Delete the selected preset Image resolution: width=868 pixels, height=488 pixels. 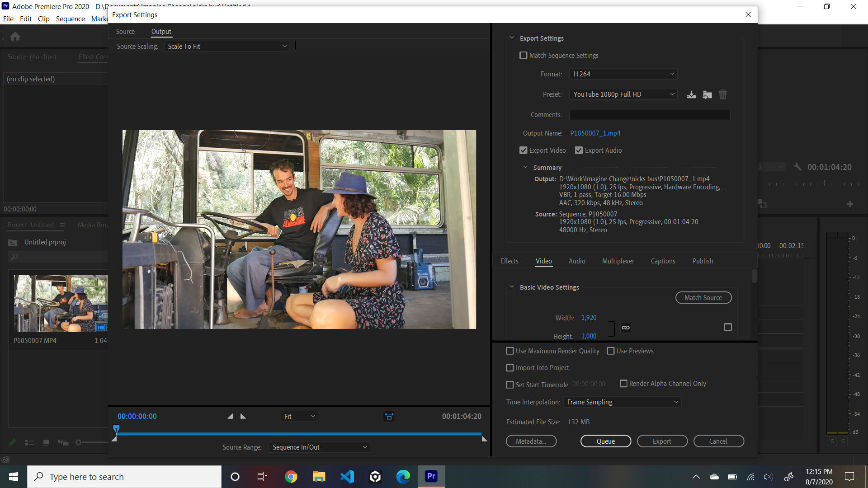pos(722,94)
